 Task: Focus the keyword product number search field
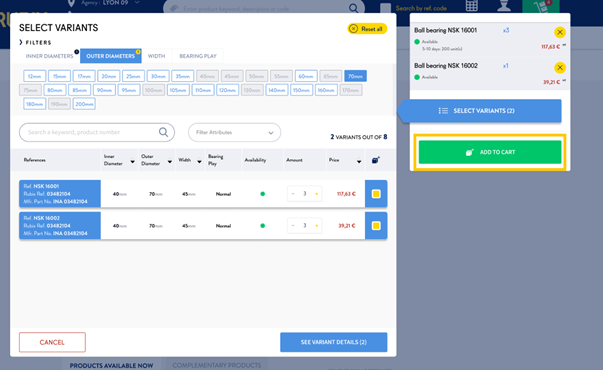(x=92, y=132)
